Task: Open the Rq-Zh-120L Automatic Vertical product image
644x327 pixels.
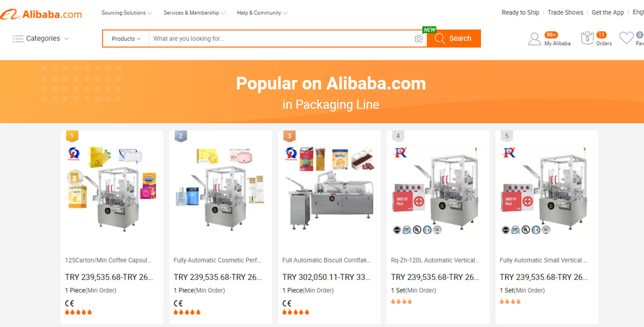Action: point(438,190)
